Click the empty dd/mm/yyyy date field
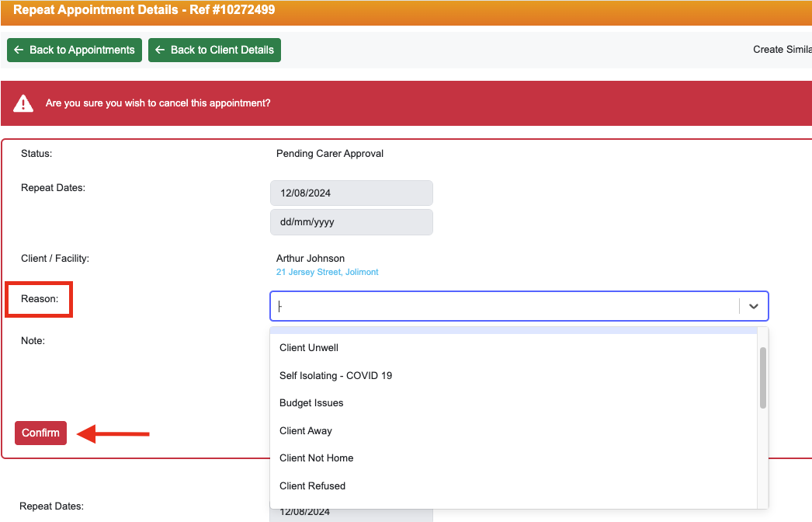 [351, 222]
